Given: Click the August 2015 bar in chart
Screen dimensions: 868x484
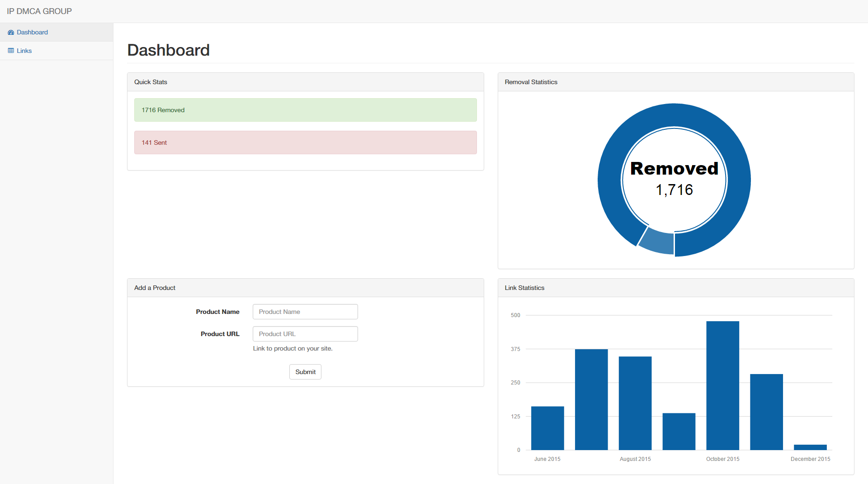Looking at the screenshot, I should [635, 403].
